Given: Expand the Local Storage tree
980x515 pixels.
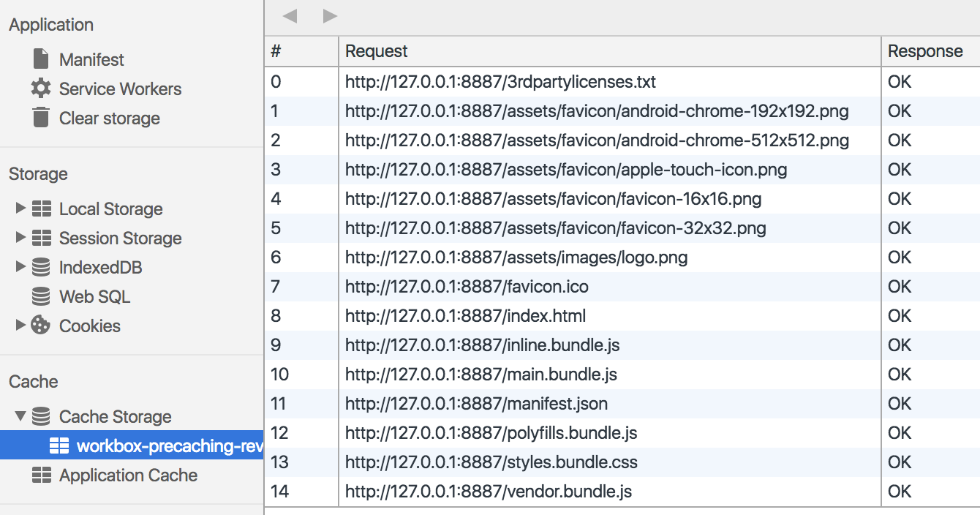Looking at the screenshot, I should point(20,208).
